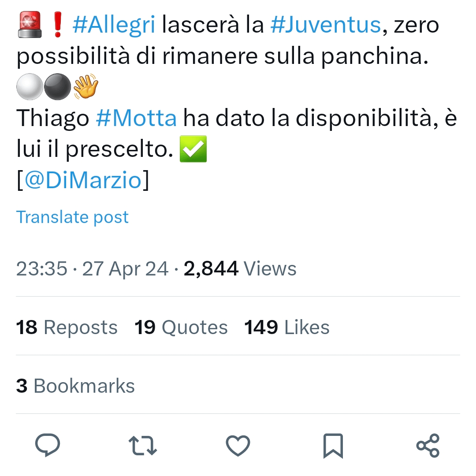
Task: Bookmark the post with the bookmark icon
Action: tap(333, 446)
